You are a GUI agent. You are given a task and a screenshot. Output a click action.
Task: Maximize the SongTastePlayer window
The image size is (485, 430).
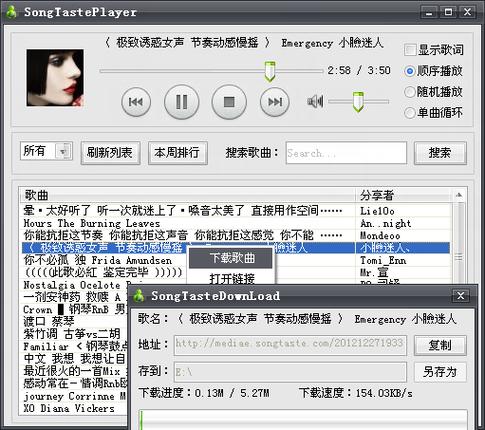coord(448,12)
